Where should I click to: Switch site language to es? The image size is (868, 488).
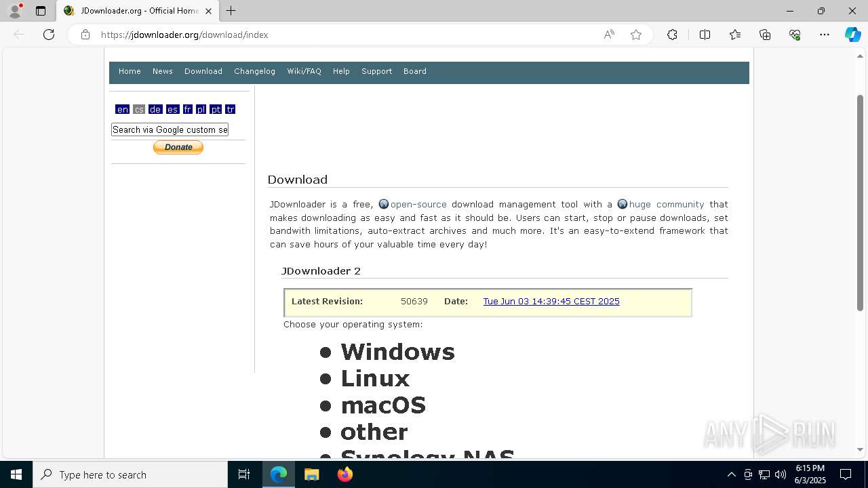(x=172, y=109)
